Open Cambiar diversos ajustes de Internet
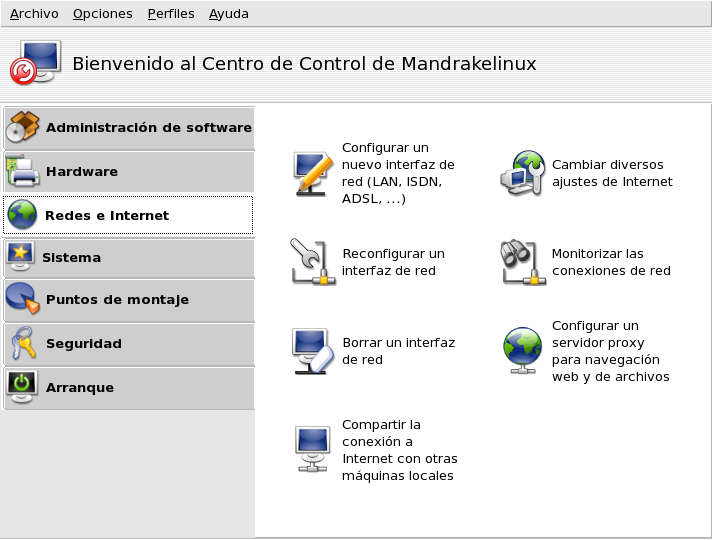The width and height of the screenshot is (712, 540). click(x=612, y=173)
